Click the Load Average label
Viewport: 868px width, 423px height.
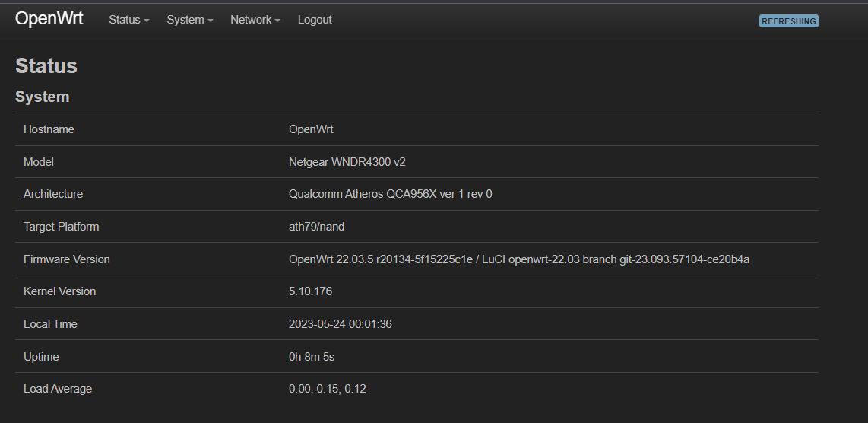[x=58, y=390]
